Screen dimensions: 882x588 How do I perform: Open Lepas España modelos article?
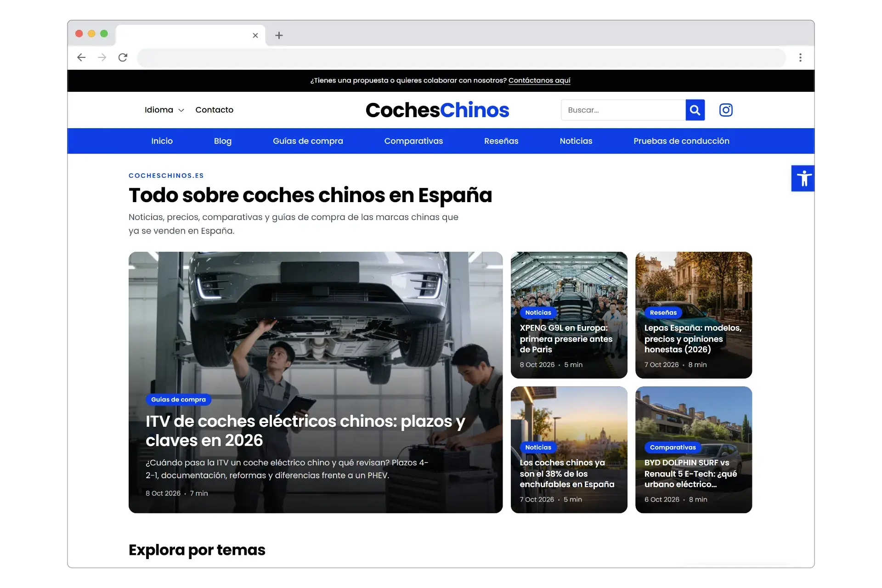(693, 339)
